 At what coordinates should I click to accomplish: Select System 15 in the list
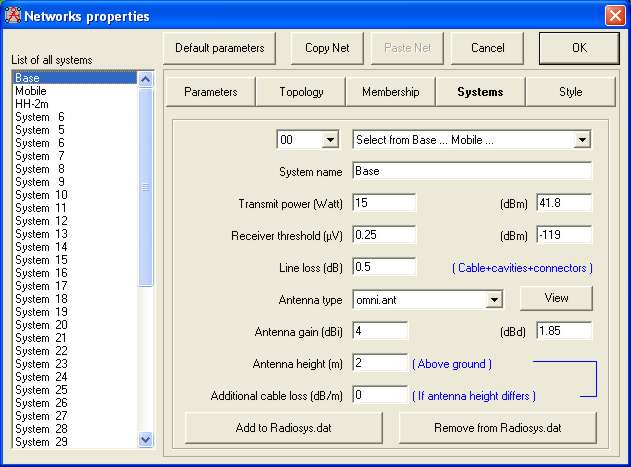point(75,260)
